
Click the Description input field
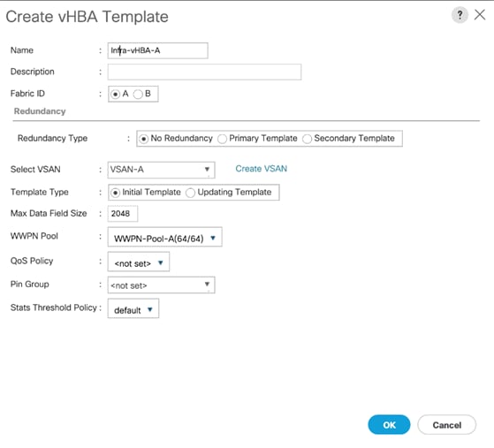(204, 72)
